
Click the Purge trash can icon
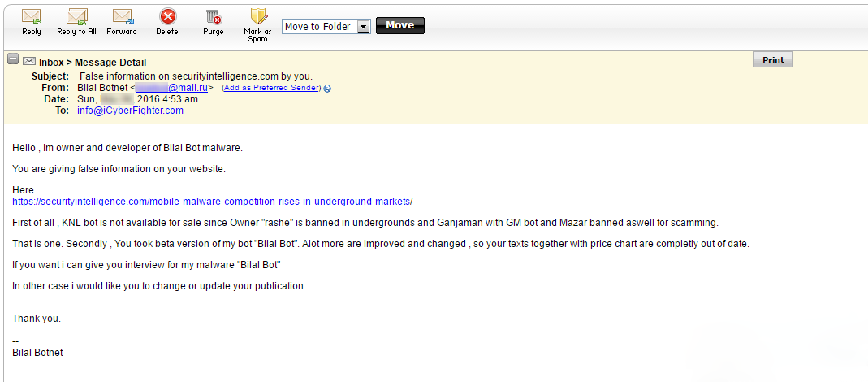click(213, 16)
